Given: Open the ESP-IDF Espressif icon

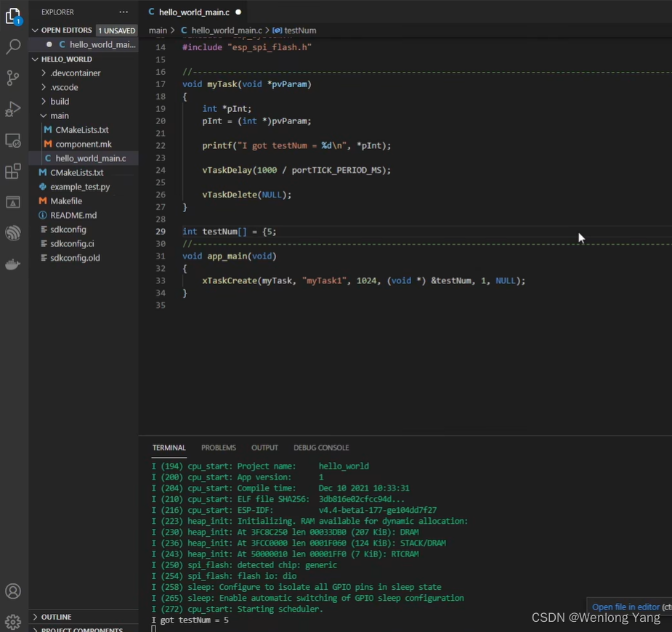Looking at the screenshot, I should [x=13, y=233].
